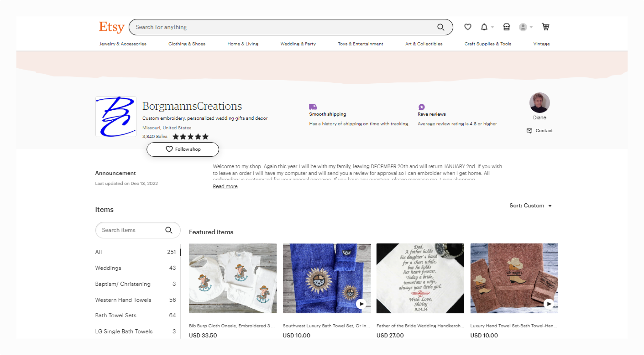Screen dimensions: 644x355
Task: Click Last updated on Dec 13, 2022
Action: click(x=126, y=183)
